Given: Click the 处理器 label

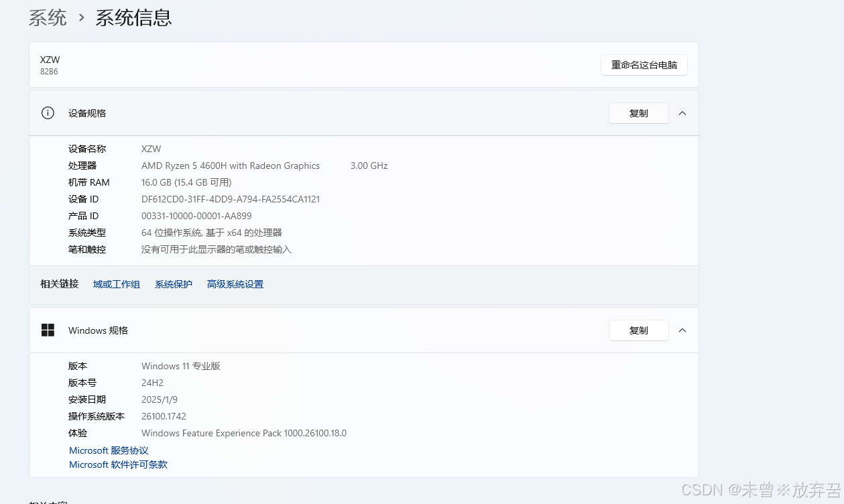Looking at the screenshot, I should click(x=82, y=166).
